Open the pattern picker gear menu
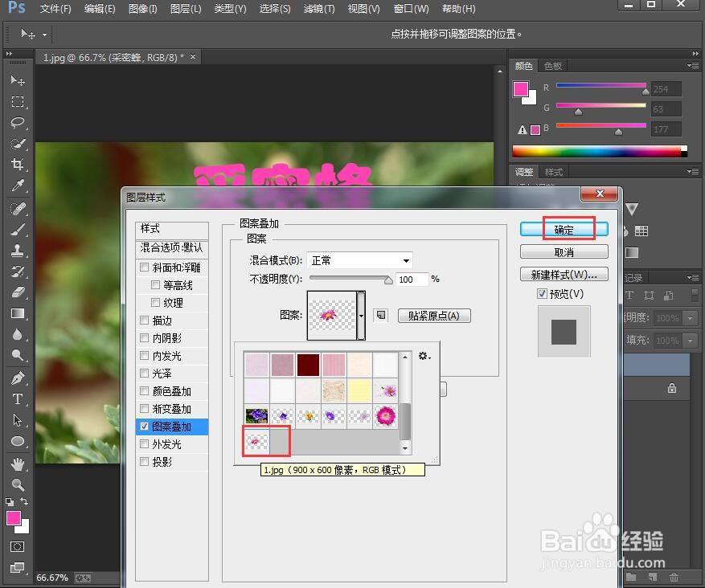The height and width of the screenshot is (588, 705). pyautogui.click(x=424, y=356)
